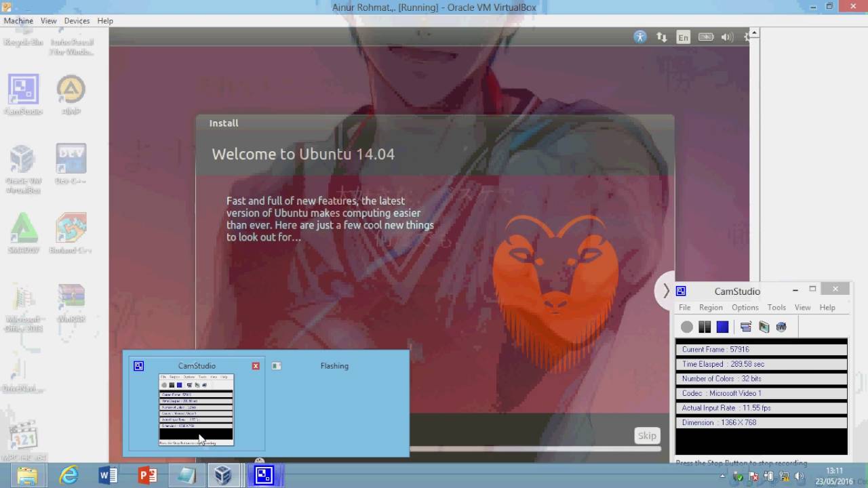Screen dimensions: 868x488
Task: Close CamStudio preview with red X
Action: [x=256, y=366]
